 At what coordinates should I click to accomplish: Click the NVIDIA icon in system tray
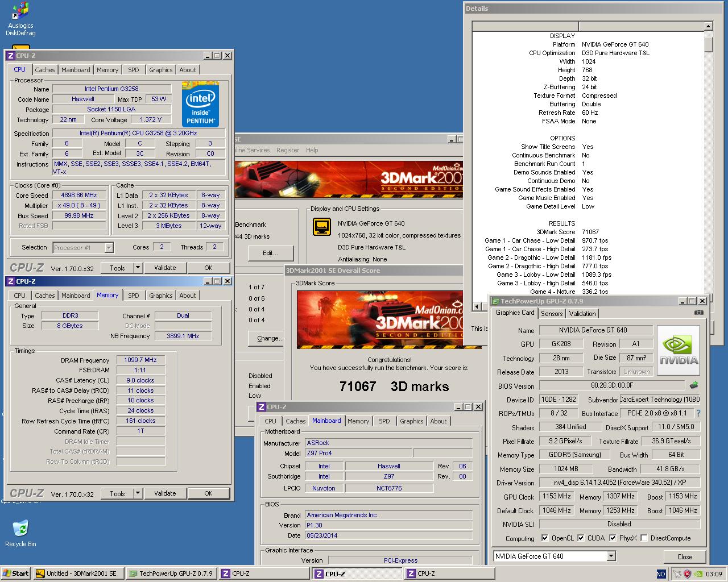tap(698, 574)
